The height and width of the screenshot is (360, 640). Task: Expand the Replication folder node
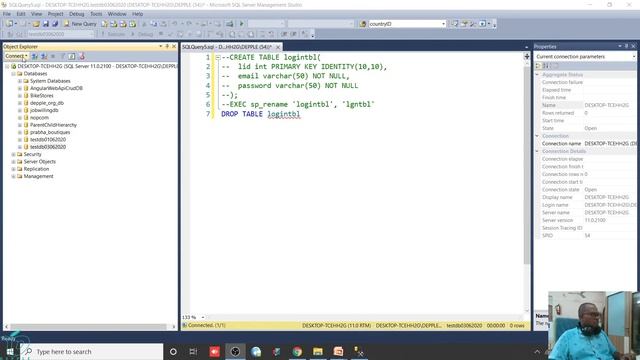tap(13, 169)
